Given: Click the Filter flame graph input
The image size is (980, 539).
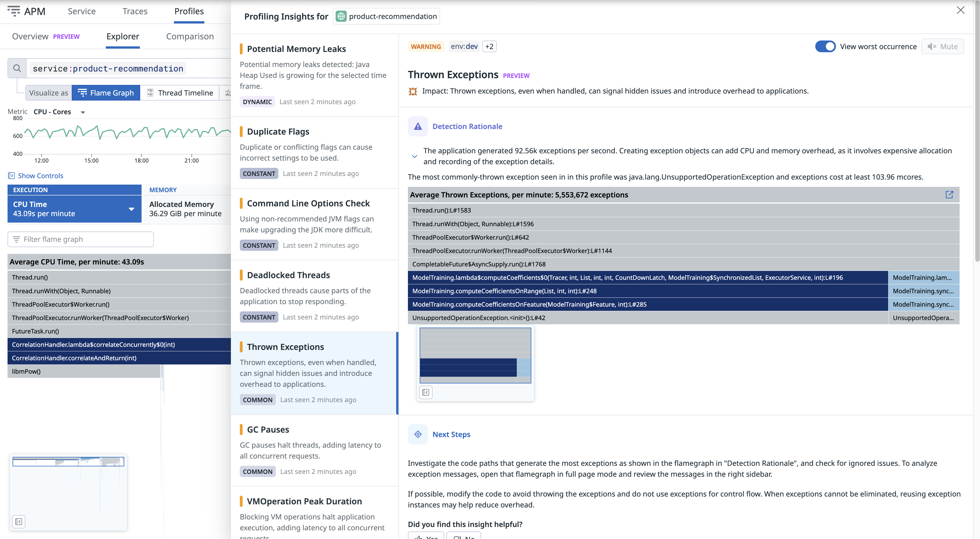Looking at the screenshot, I should click(81, 239).
